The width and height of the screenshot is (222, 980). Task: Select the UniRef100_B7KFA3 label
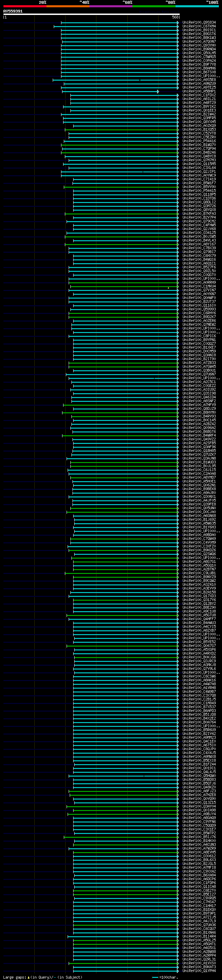pyautogui.click(x=199, y=214)
